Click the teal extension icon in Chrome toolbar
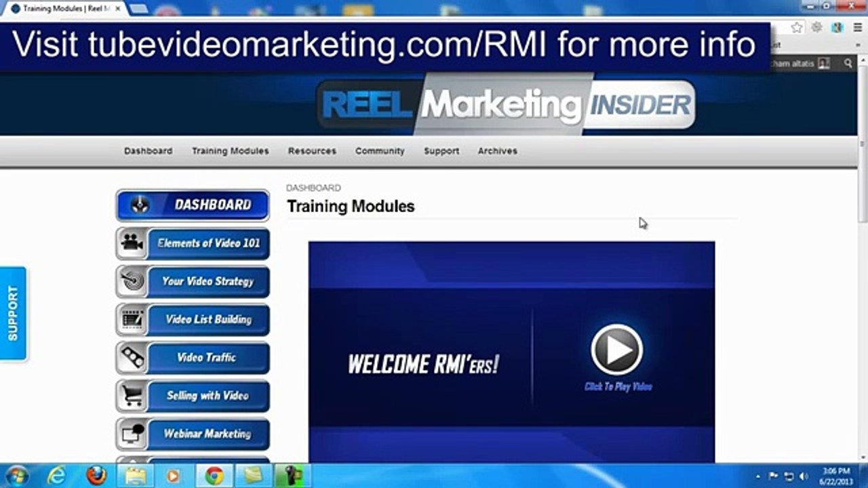This screenshot has height=488, width=868. click(837, 27)
